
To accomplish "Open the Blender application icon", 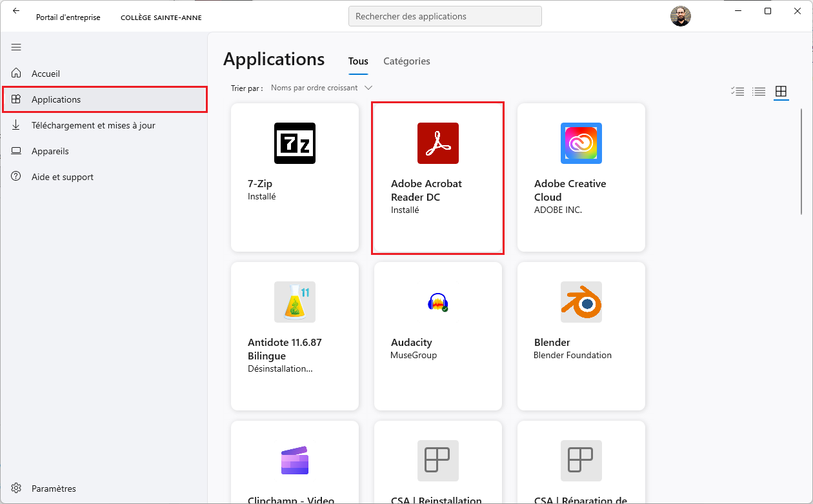I will (x=581, y=302).
